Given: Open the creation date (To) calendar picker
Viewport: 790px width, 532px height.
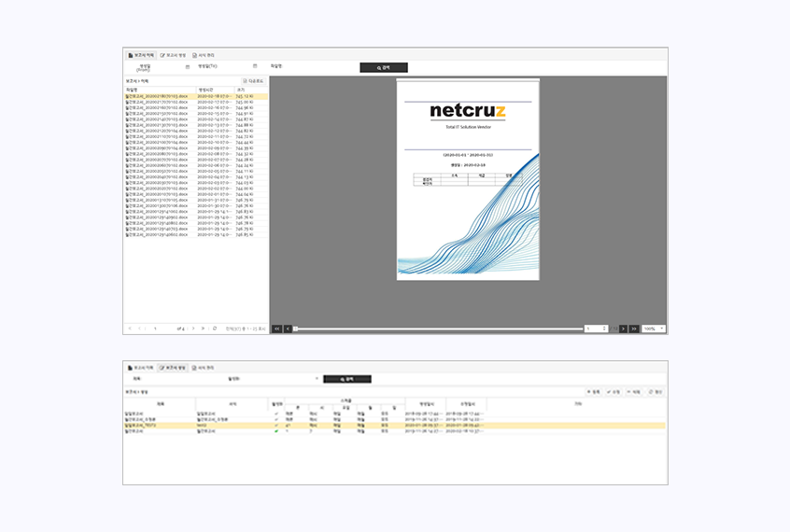Looking at the screenshot, I should (255, 66).
